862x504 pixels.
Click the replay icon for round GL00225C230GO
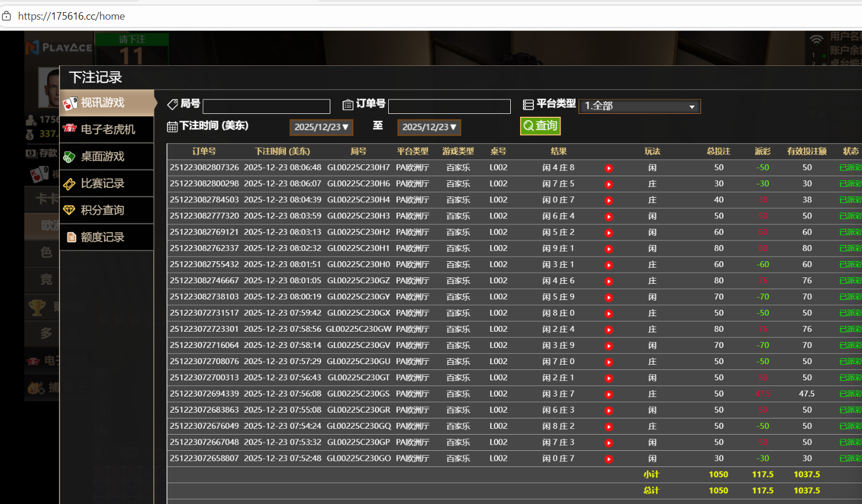609,459
